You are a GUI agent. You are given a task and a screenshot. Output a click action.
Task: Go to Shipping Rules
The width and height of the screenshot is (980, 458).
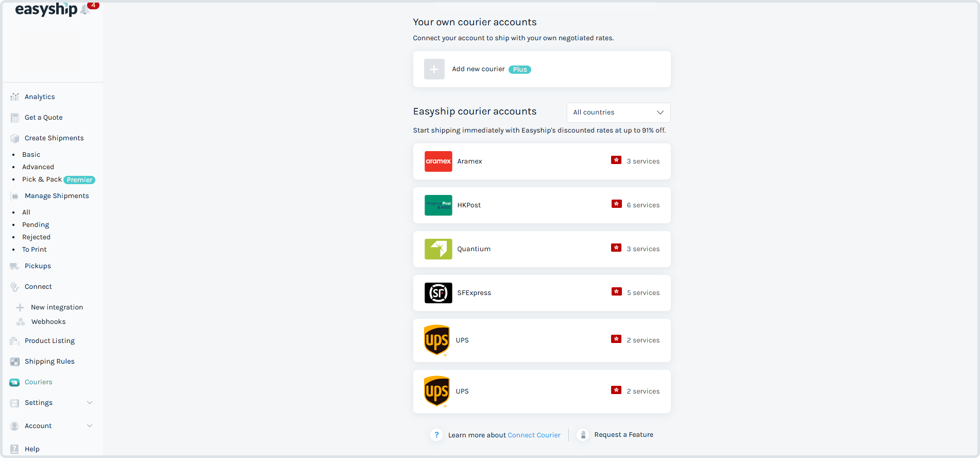(x=49, y=362)
